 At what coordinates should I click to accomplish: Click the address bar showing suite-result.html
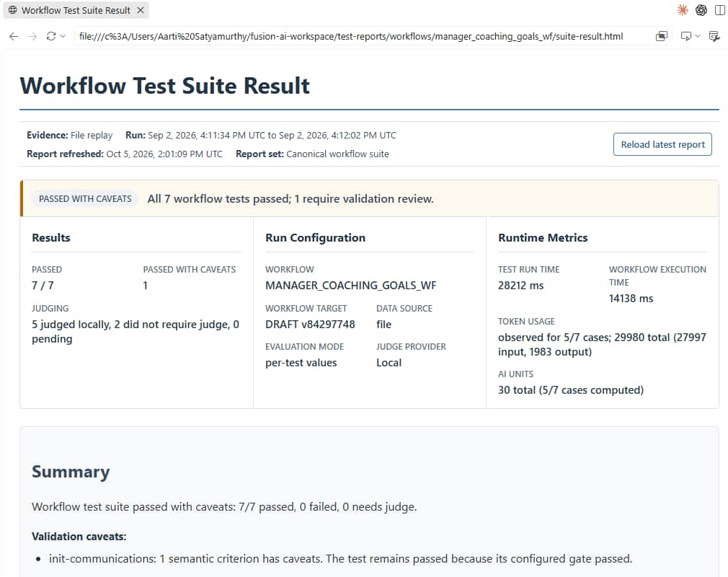pyautogui.click(x=351, y=36)
